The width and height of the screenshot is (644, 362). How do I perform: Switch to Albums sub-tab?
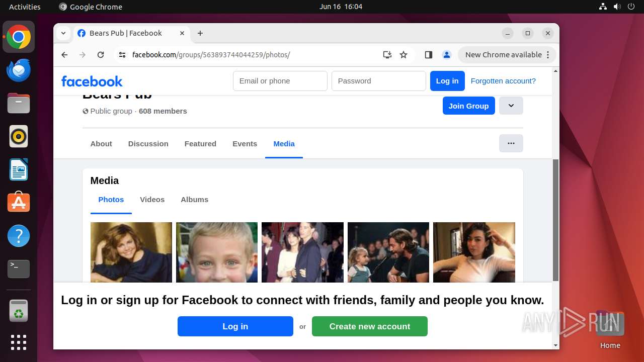tap(195, 200)
